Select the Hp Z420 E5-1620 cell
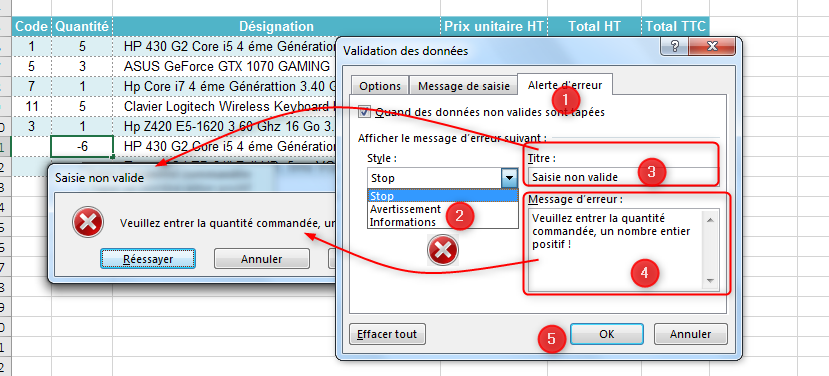Image resolution: width=829 pixels, height=376 pixels. tap(225, 126)
